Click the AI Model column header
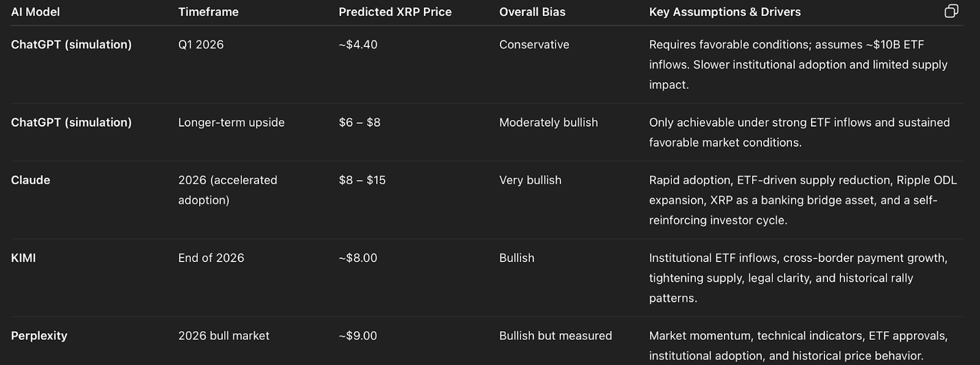This screenshot has height=365, width=980. (36, 12)
